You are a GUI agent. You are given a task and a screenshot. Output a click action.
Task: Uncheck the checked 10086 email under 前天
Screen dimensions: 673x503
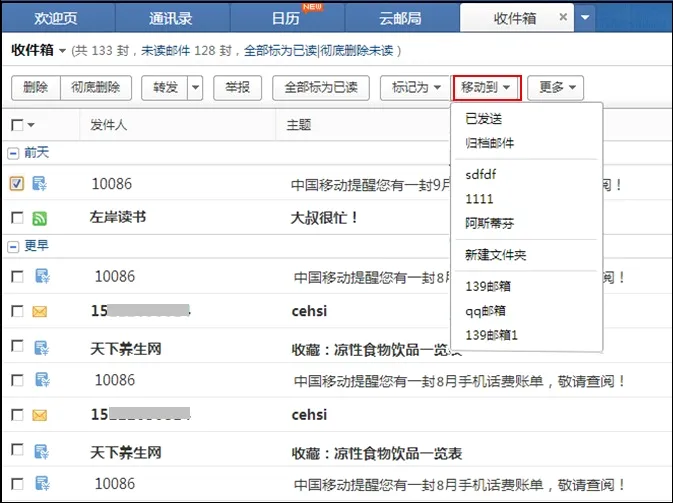pos(17,184)
